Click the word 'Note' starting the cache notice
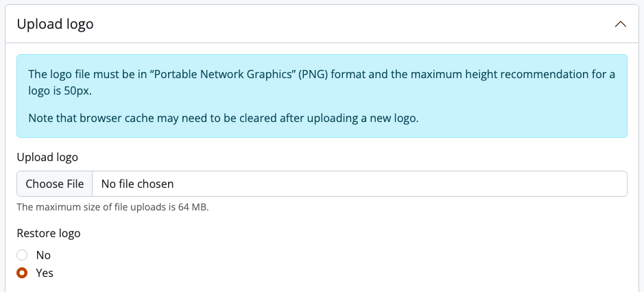Viewport: 644px width, 292px height. pyautogui.click(x=40, y=118)
